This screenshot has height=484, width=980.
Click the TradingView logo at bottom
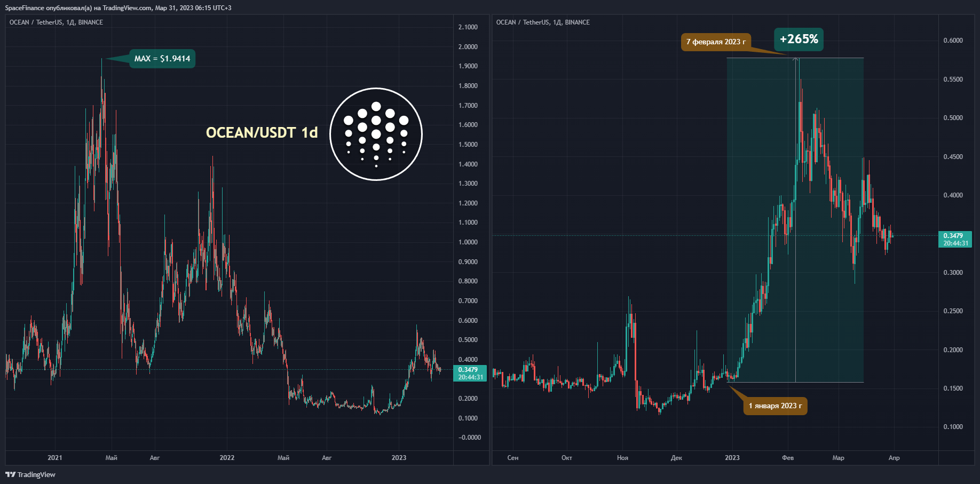coord(30,474)
